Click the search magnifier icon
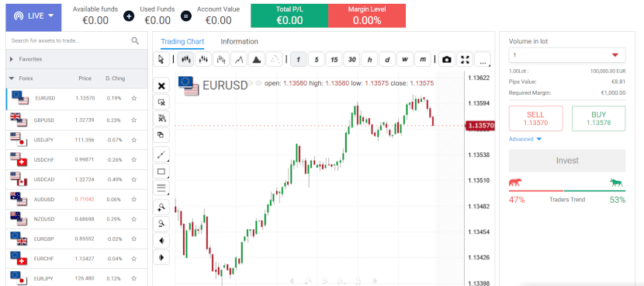The image size is (644, 286). coord(135,40)
